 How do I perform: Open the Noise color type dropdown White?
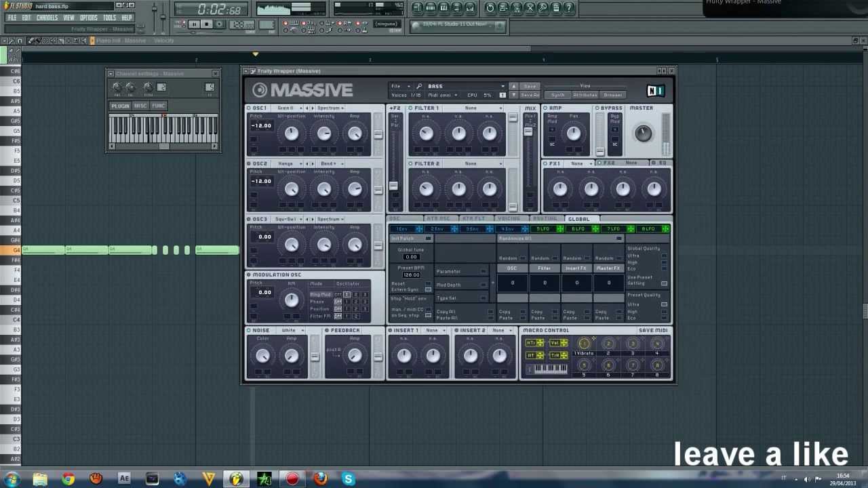coord(292,330)
